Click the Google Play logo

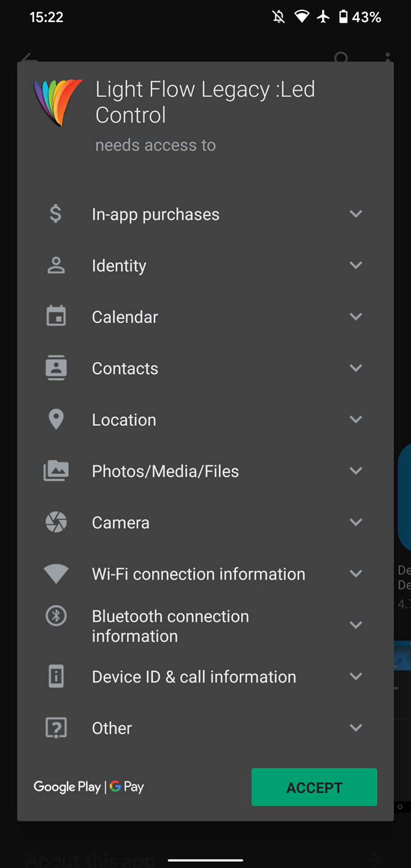pos(67,787)
